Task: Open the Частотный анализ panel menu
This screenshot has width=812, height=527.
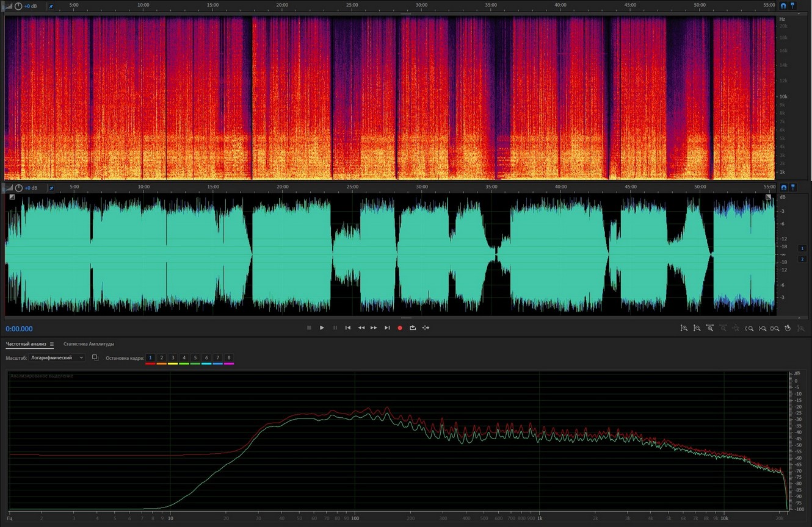Action: pos(52,344)
